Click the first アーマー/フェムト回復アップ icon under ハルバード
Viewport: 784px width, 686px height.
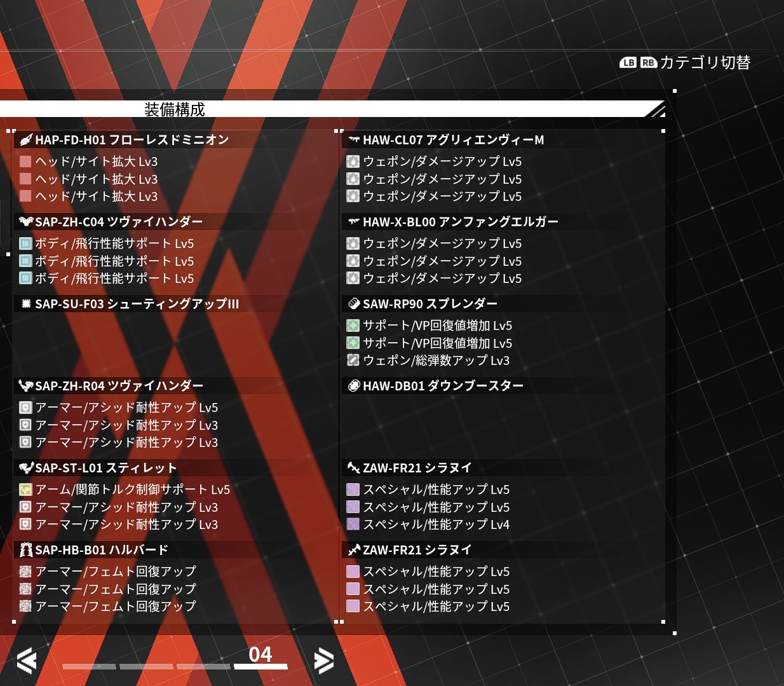click(25, 572)
